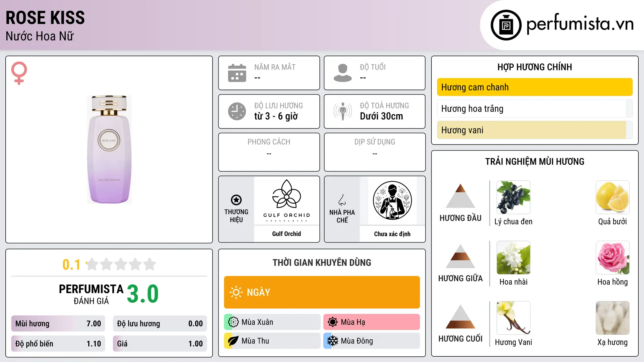Select the Hoa hồng rose note image

pyautogui.click(x=613, y=258)
